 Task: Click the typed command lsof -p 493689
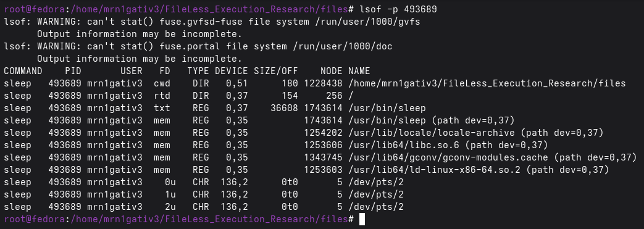coord(398,9)
